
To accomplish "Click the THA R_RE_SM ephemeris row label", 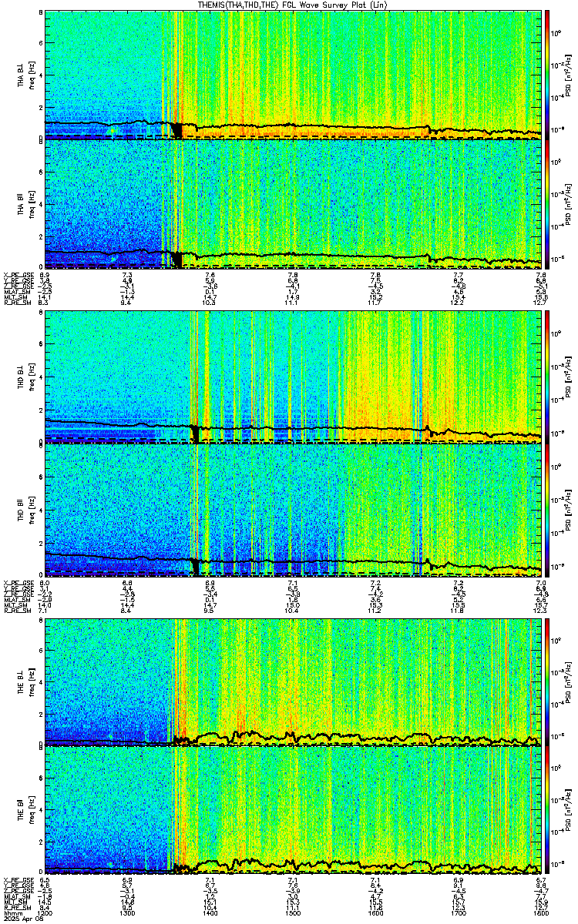I will click(15, 303).
